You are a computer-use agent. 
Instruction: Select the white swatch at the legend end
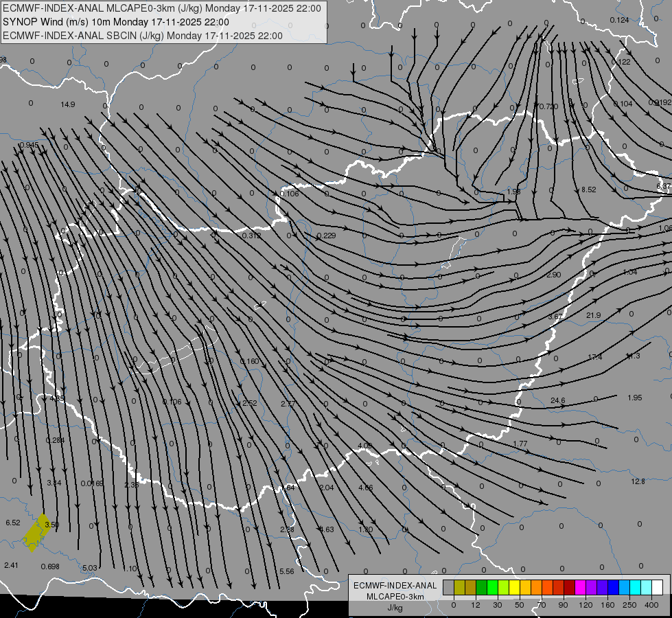point(658,587)
